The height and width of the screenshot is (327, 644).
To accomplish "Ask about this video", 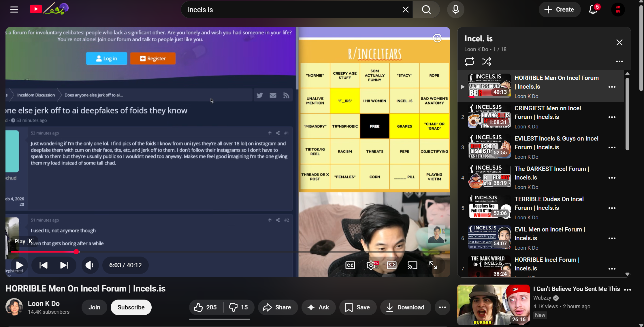I will click(x=319, y=307).
